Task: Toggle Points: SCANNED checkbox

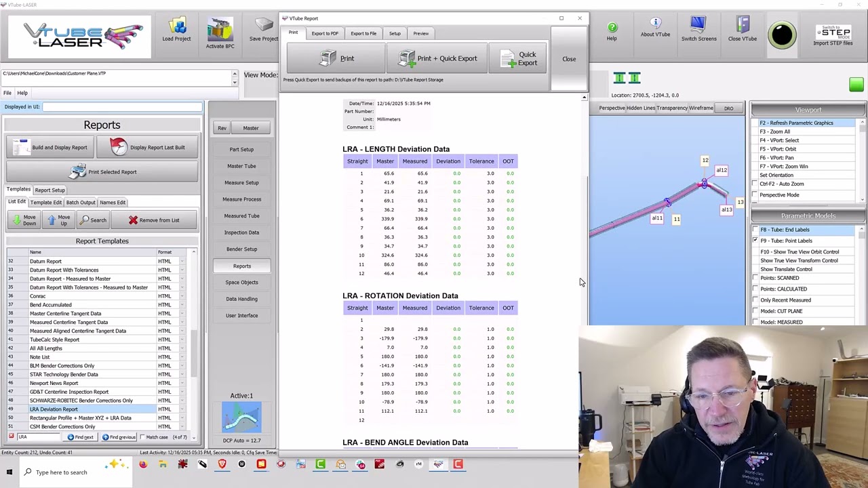Action: (755, 278)
